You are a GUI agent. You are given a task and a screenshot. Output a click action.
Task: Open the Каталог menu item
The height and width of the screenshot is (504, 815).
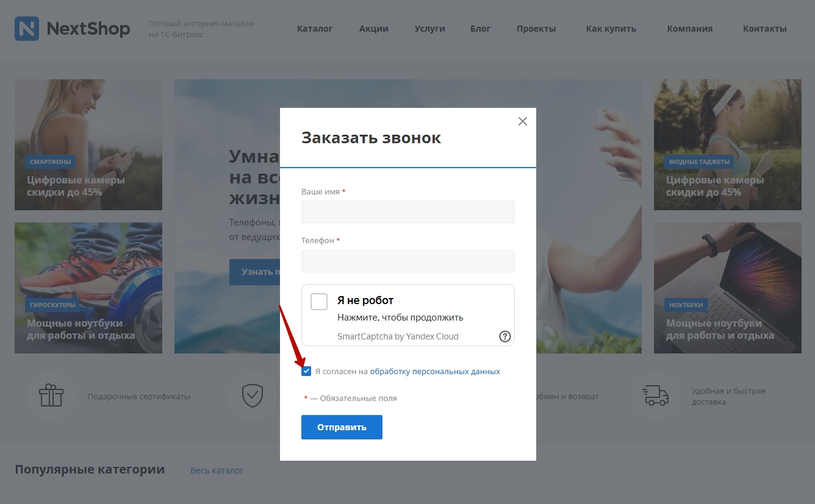click(x=315, y=29)
